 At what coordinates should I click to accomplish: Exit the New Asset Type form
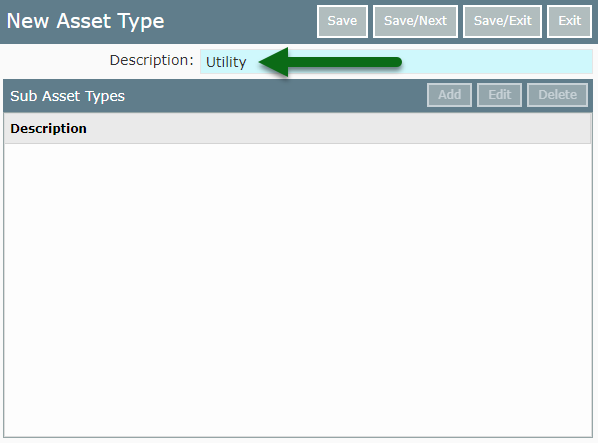[x=569, y=21]
